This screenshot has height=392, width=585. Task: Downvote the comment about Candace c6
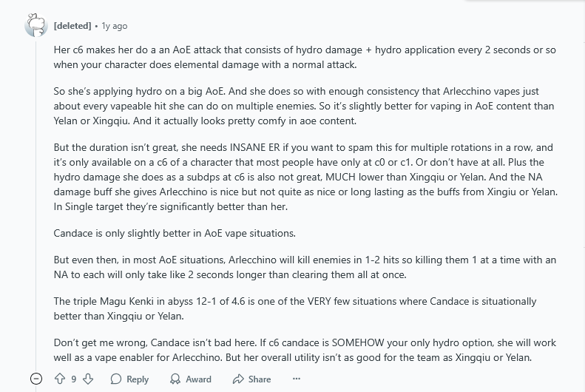tap(88, 379)
